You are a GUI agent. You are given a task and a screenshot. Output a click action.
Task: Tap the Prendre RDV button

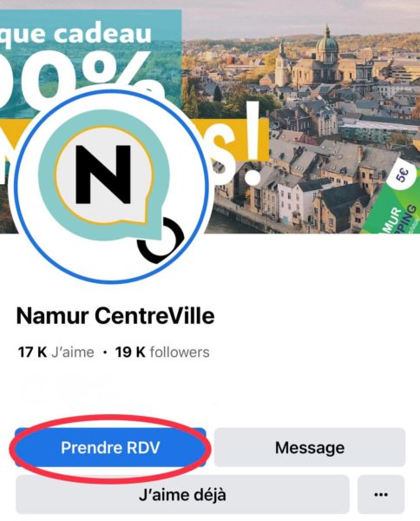[110, 447]
